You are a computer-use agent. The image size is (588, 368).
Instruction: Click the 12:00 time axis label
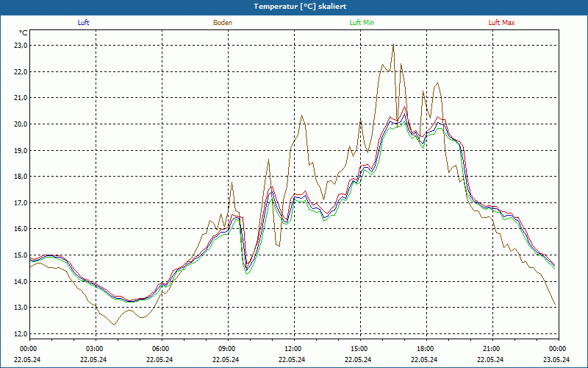295,348
